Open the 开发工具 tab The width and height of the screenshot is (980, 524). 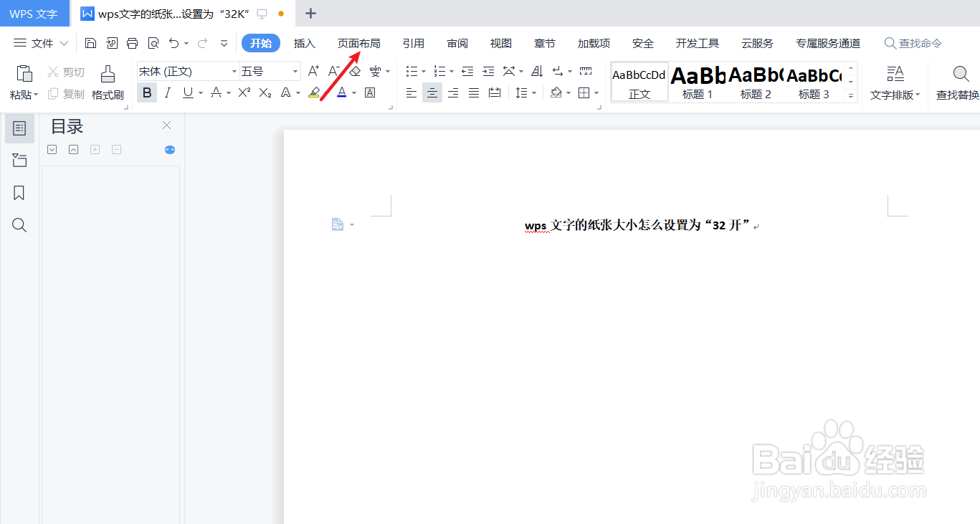(698, 43)
